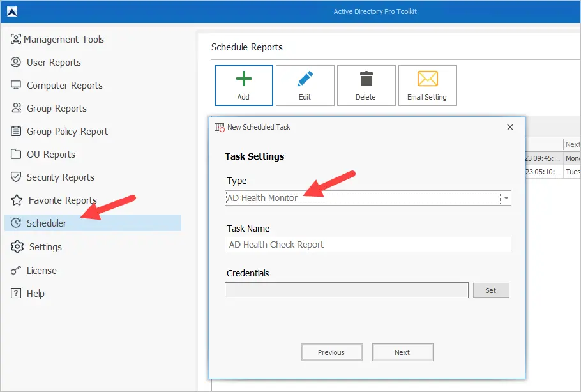Viewport: 581px width, 392px height.
Task: Click the envelope Email Setting icon
Action: coord(428,79)
